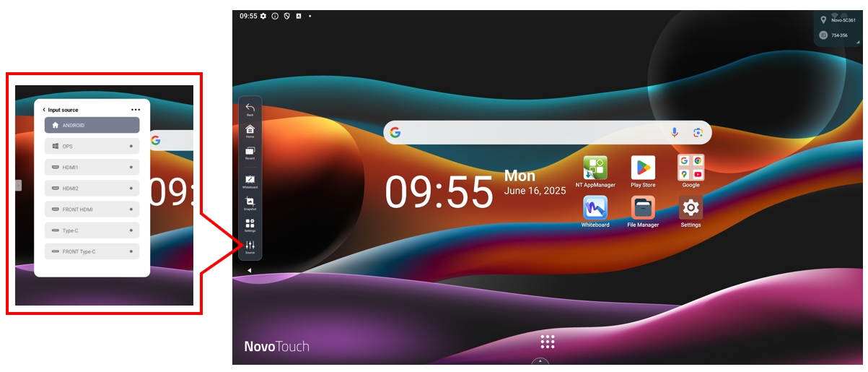Collapse the side toolbar with arrow

click(249, 270)
